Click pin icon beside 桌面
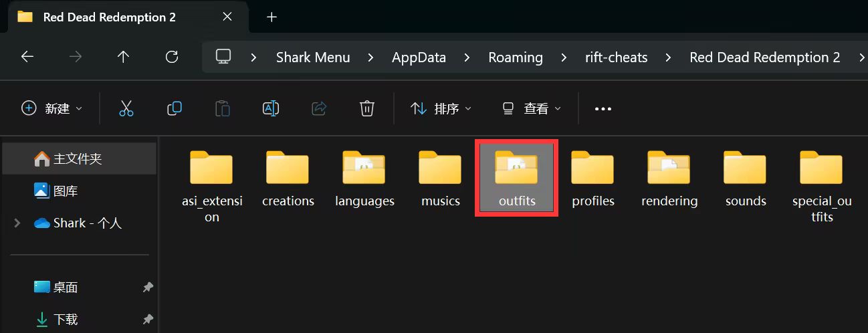The width and height of the screenshot is (868, 333). 148,288
